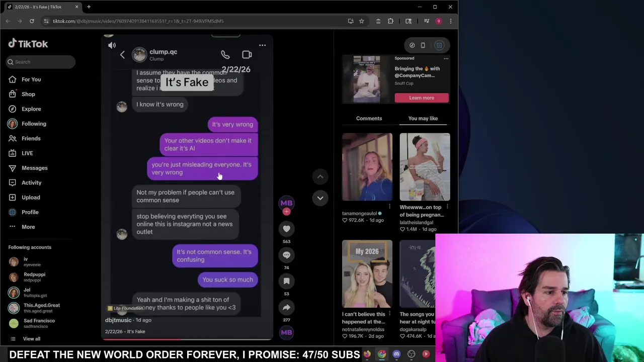Go to the LIVE section

(27, 153)
